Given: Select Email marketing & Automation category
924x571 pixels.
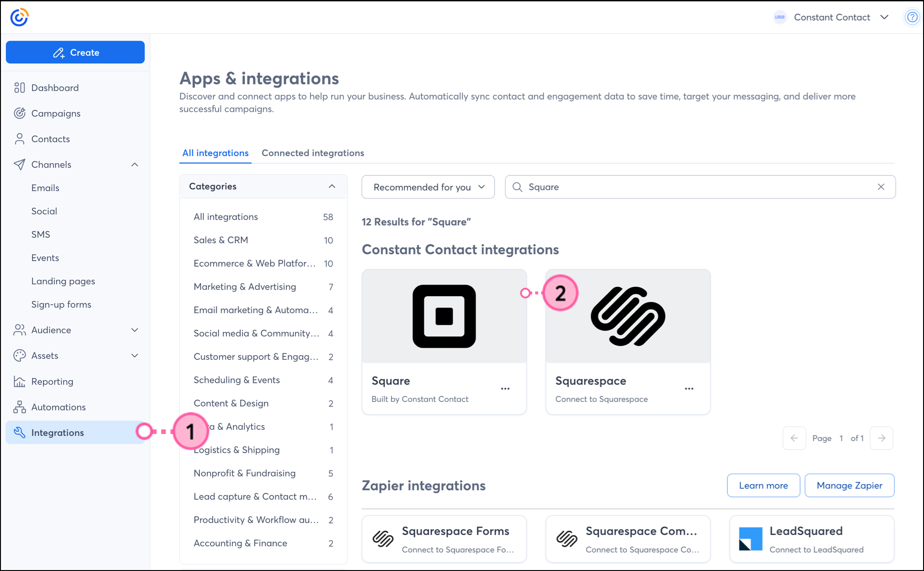Looking at the screenshot, I should coord(263,310).
